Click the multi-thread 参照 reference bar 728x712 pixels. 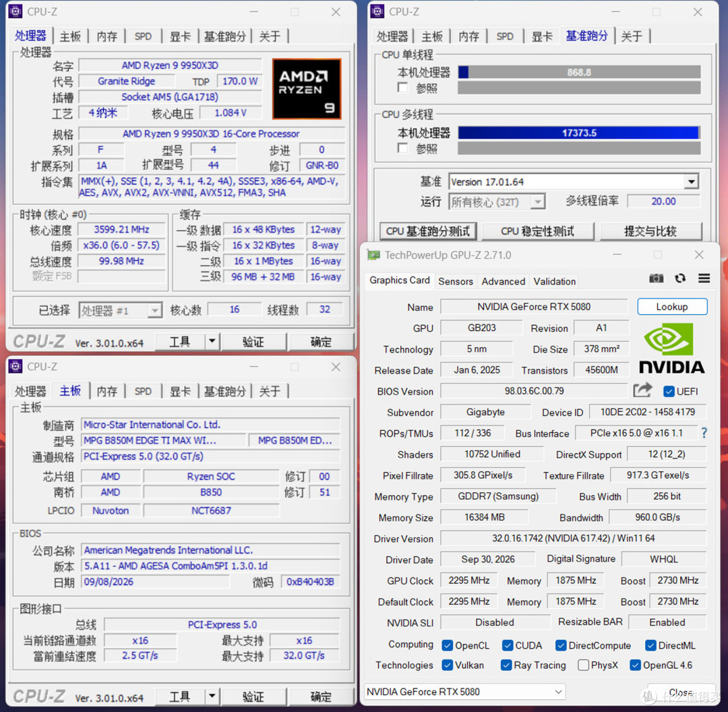click(579, 148)
